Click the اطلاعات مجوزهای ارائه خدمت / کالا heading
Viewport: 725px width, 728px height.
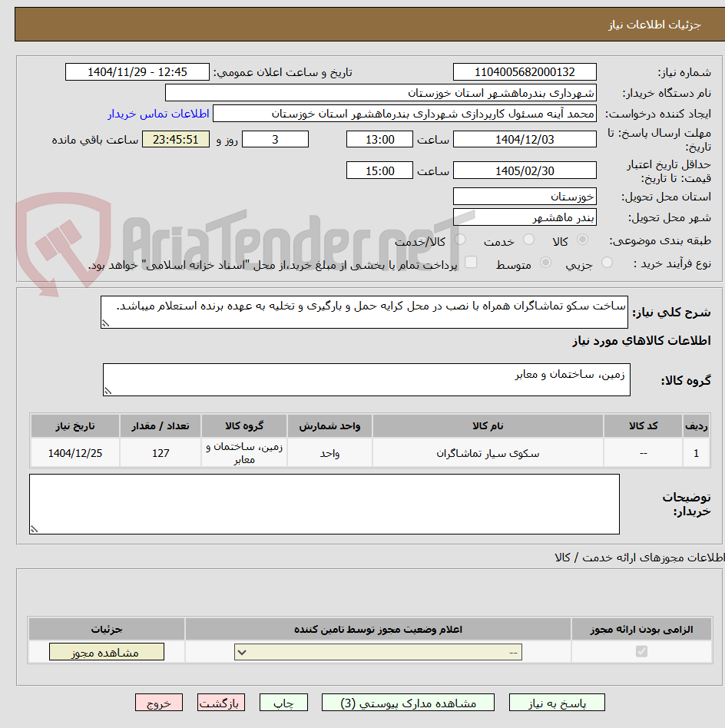pyautogui.click(x=640, y=558)
